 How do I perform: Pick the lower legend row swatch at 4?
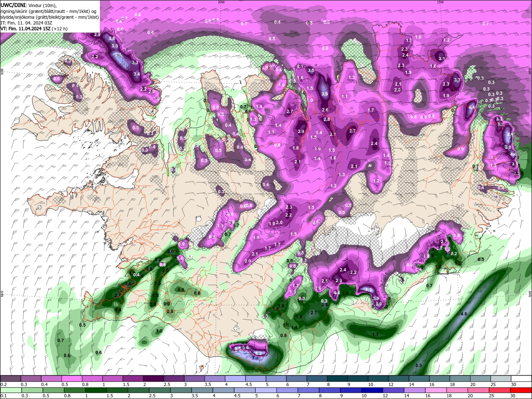(x=224, y=390)
